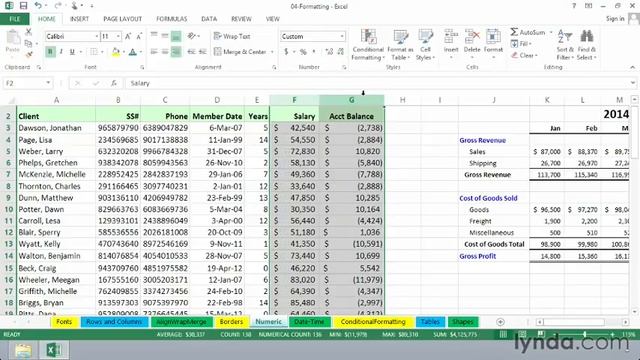This screenshot has height=360, width=640.
Task: Open the borders dropdown arrow
Action: click(102, 52)
